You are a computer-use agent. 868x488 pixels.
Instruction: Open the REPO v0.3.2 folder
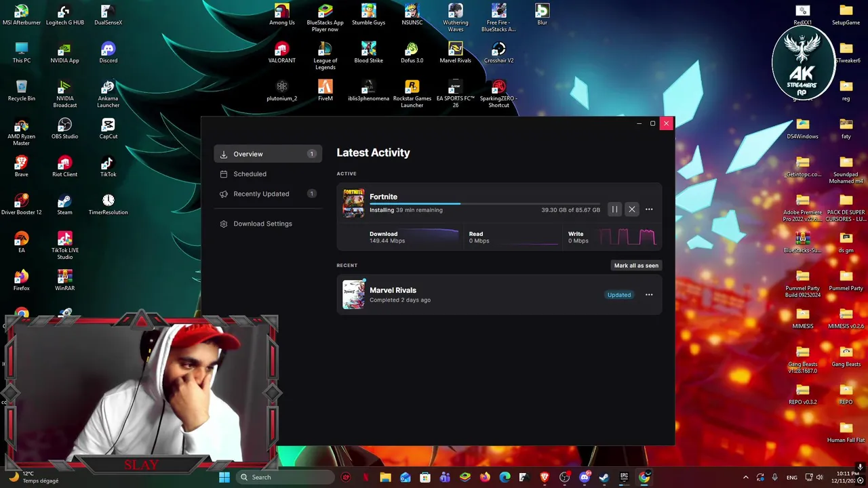803,394
